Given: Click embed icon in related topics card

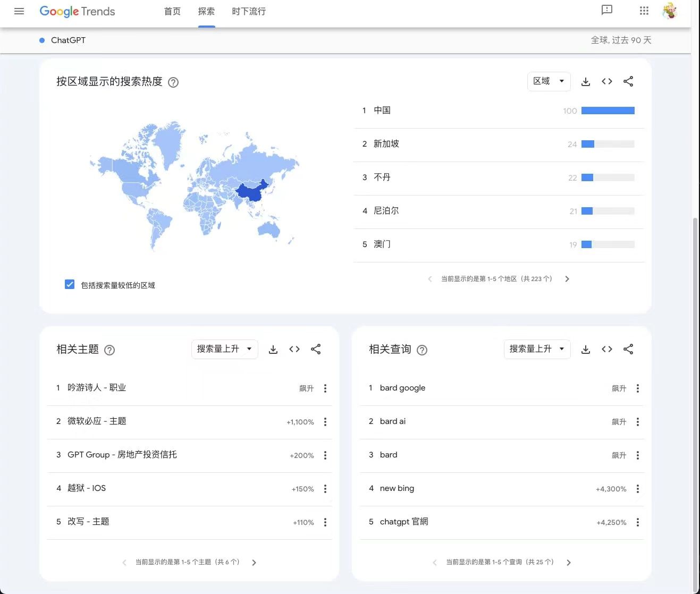Looking at the screenshot, I should (294, 349).
